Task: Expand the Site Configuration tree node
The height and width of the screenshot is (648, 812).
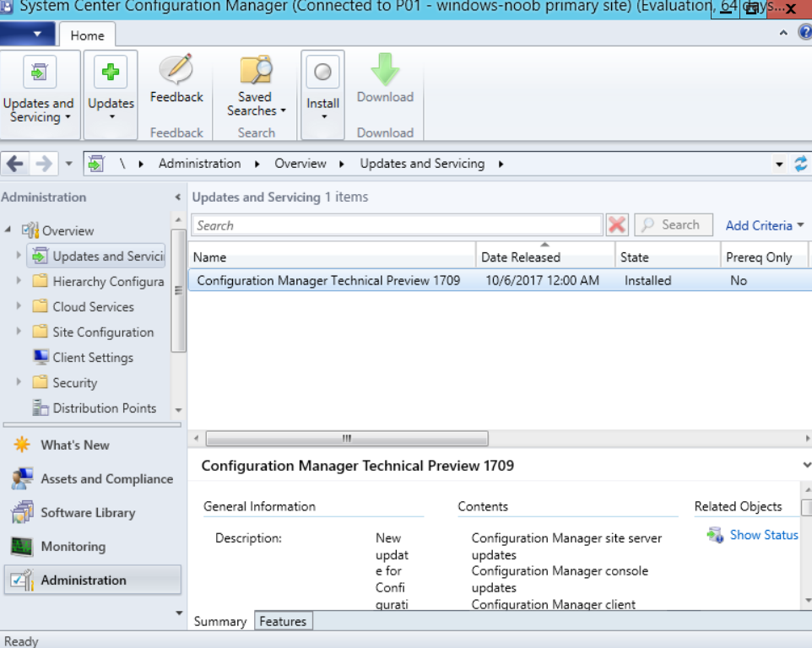Action: click(19, 332)
